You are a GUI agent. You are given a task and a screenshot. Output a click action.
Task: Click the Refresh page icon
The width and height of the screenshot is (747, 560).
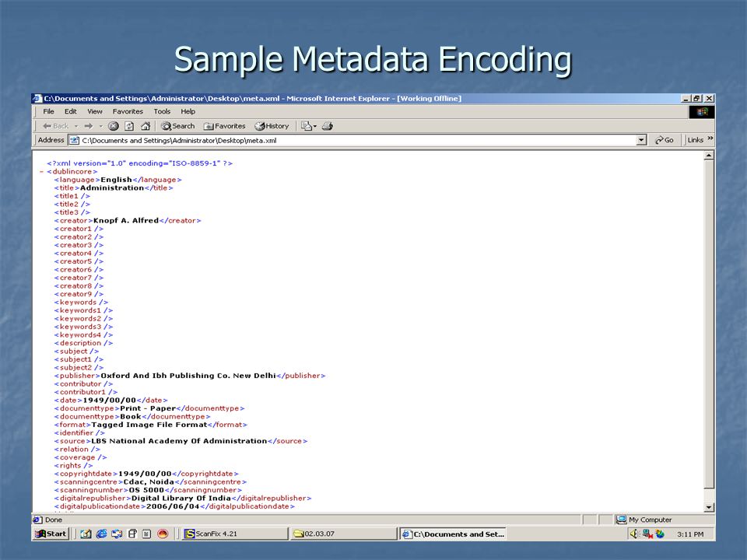point(129,126)
